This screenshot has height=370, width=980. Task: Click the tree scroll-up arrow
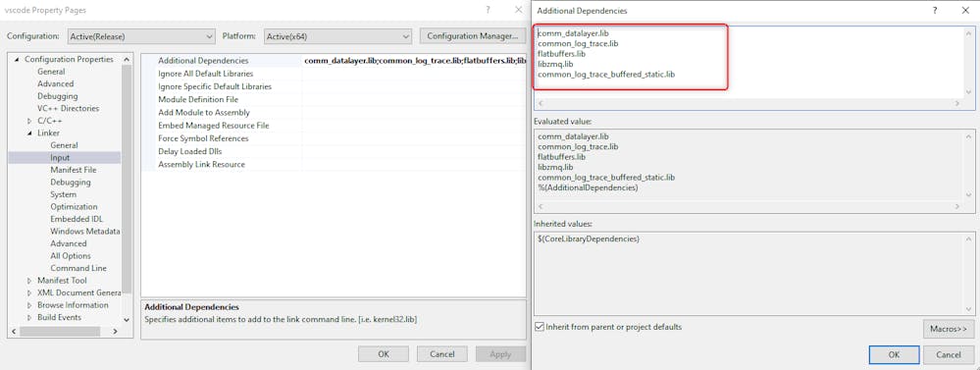click(x=127, y=59)
